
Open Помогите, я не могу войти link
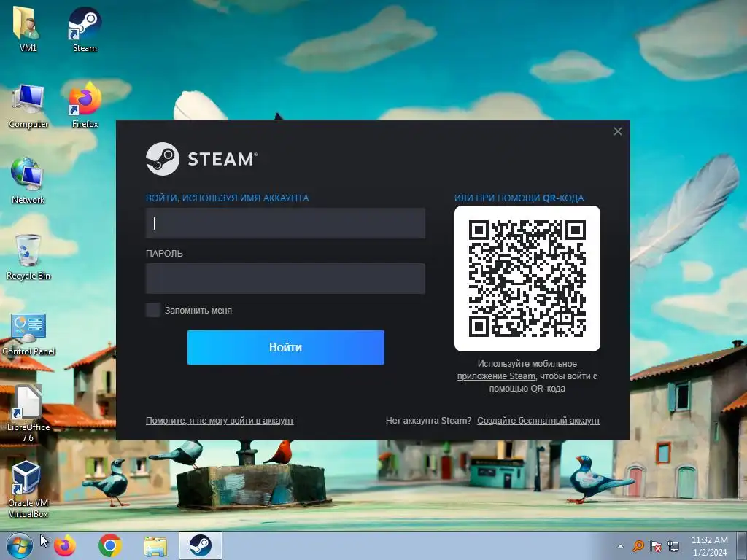pos(220,421)
